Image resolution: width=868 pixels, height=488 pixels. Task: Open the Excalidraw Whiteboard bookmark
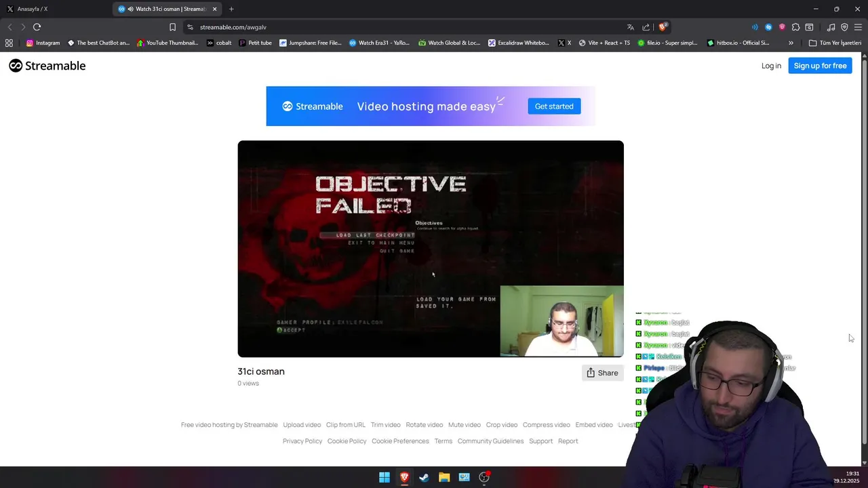click(x=519, y=43)
